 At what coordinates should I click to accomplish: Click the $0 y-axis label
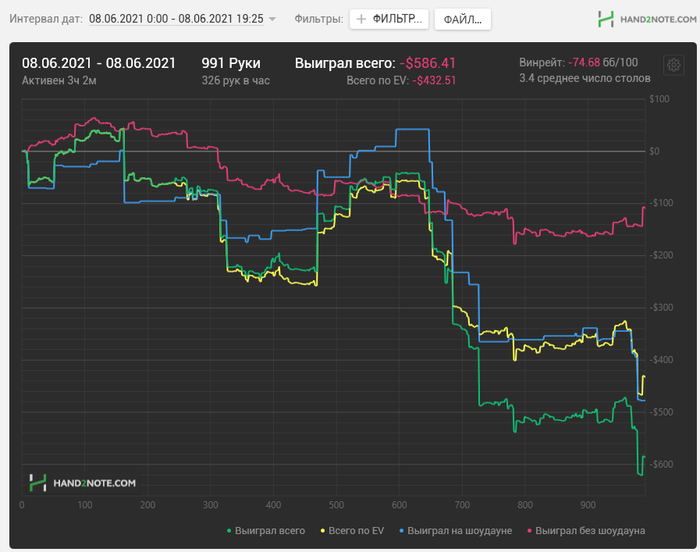(654, 151)
